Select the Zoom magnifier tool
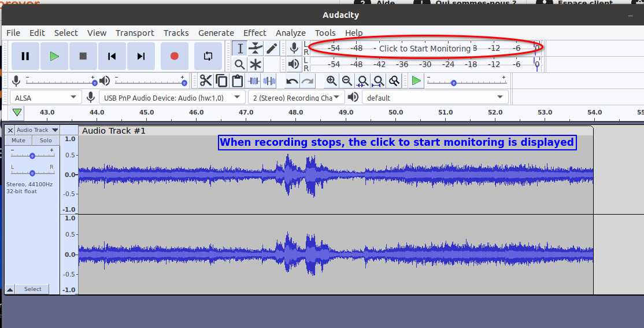644x328 pixels. (x=240, y=65)
